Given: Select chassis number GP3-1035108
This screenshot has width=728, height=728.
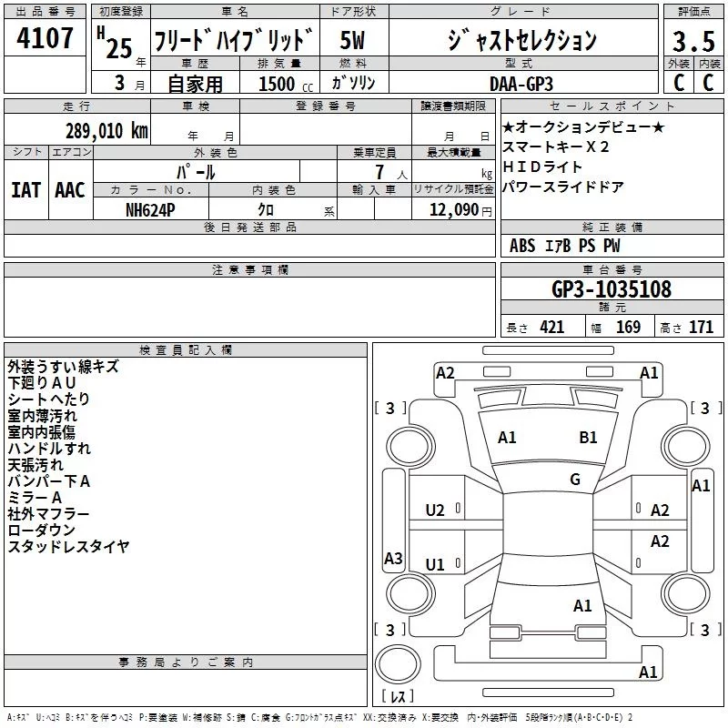Looking at the screenshot, I should pyautogui.click(x=612, y=289).
